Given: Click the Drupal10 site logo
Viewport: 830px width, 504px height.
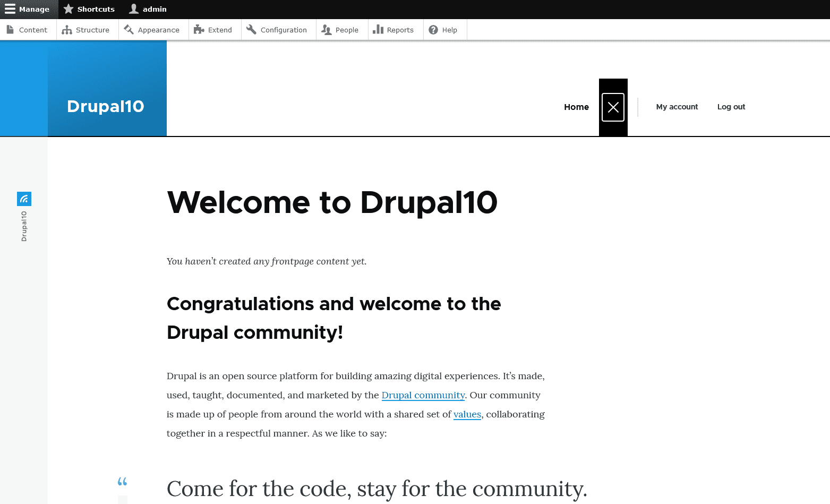Looking at the screenshot, I should tap(105, 106).
